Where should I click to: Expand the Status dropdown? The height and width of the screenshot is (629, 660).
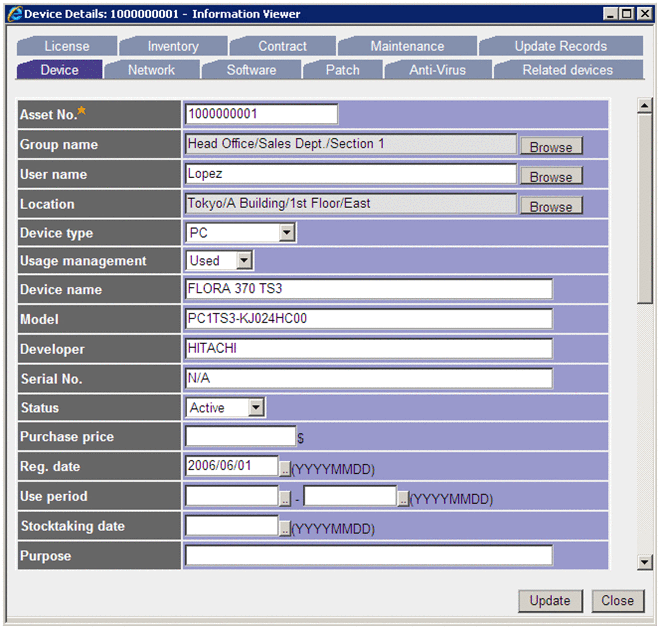256,408
